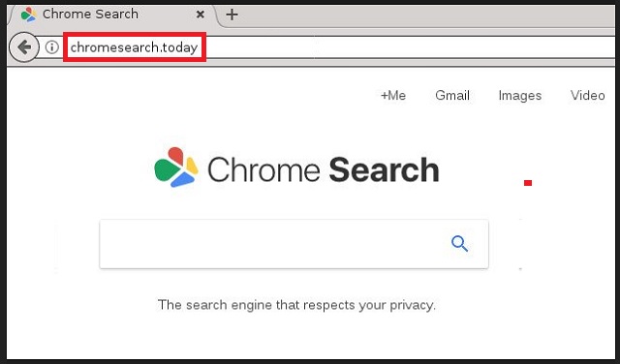Click the colorful petal logo icon on the page
620x364 pixels.
tap(176, 167)
